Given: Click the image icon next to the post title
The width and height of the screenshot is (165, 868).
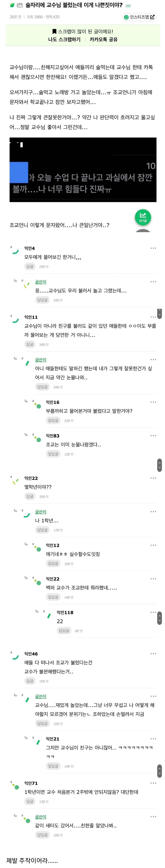Looking at the screenshot, I should click(x=19, y=5).
